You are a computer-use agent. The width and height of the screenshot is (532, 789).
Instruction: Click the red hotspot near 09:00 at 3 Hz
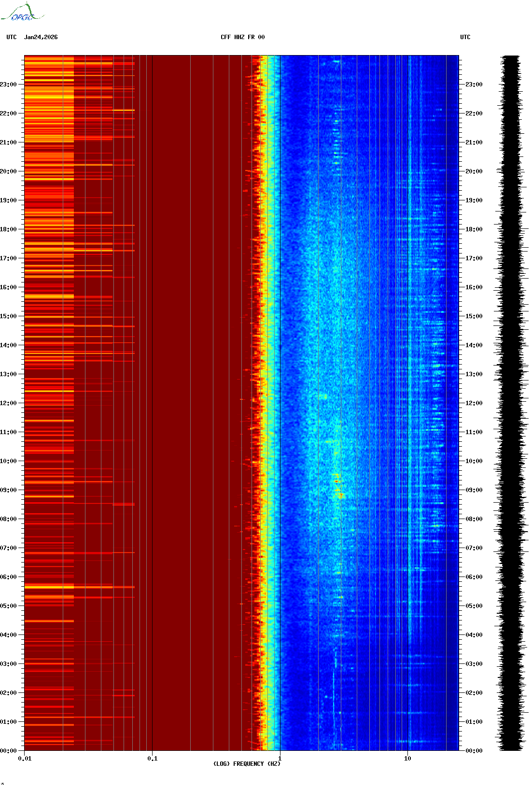point(336,481)
